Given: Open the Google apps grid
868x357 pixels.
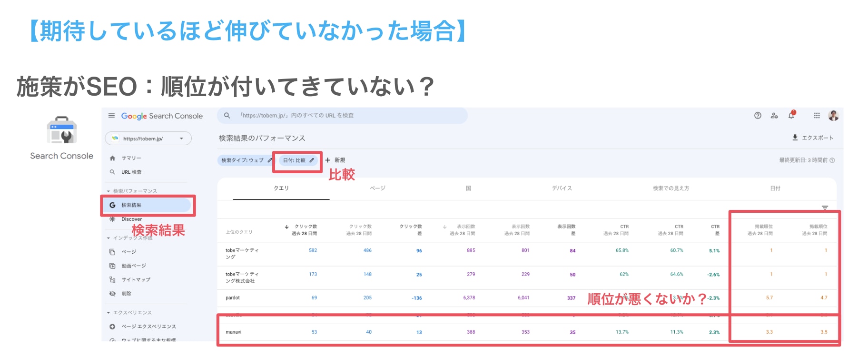Looking at the screenshot, I should [817, 115].
